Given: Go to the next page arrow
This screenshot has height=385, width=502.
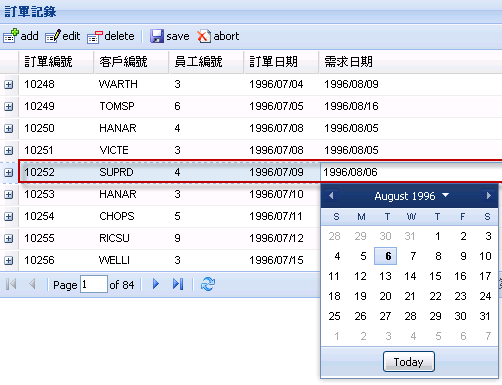Looking at the screenshot, I should coord(156,284).
